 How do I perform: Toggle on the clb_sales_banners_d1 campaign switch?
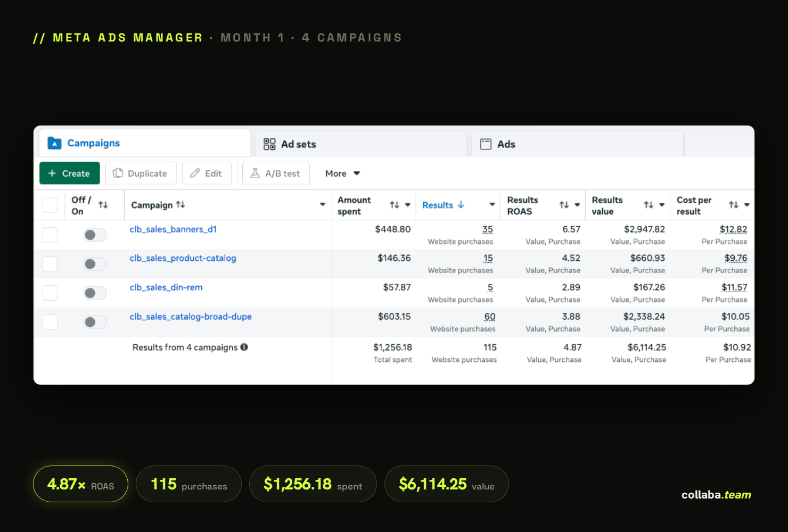(95, 235)
